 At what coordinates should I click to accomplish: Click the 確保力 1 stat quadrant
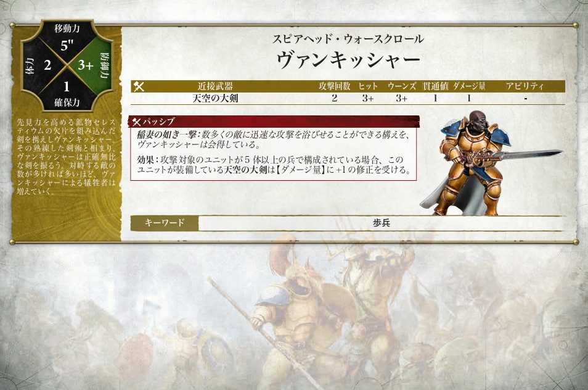tap(67, 93)
